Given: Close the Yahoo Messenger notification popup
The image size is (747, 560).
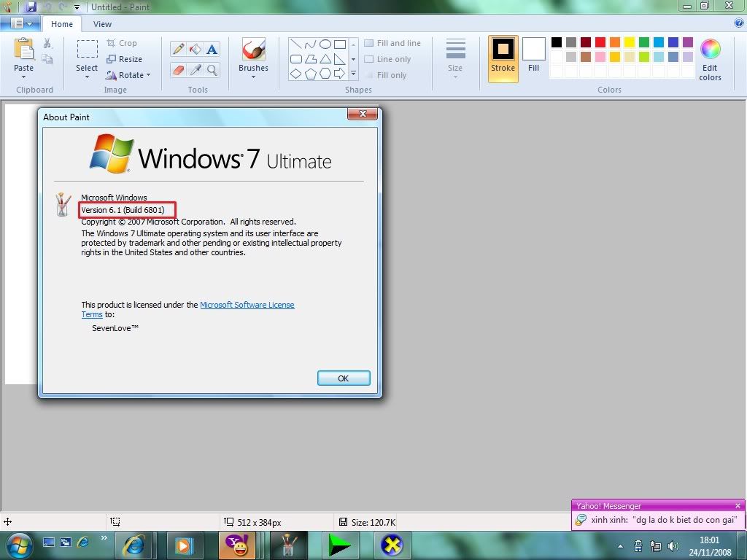Looking at the screenshot, I should 738,506.
